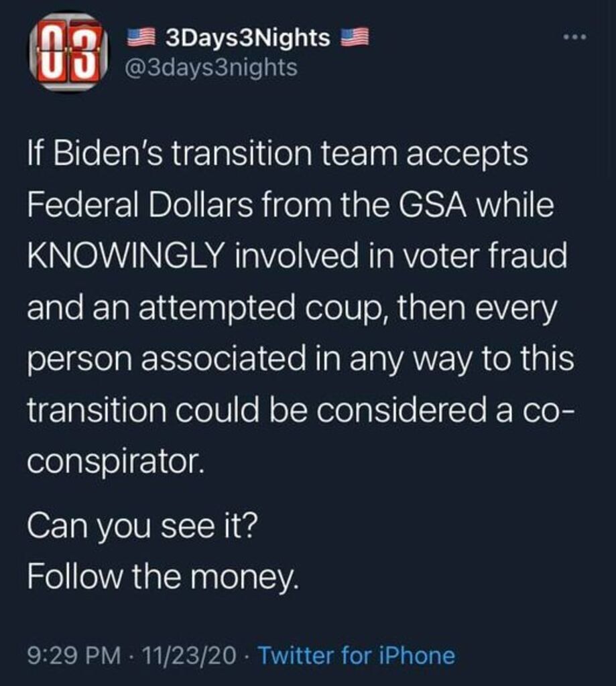The width and height of the screenshot is (616, 686).
Task: Click the words 'person associated' in the tweet
Action: click(170, 358)
